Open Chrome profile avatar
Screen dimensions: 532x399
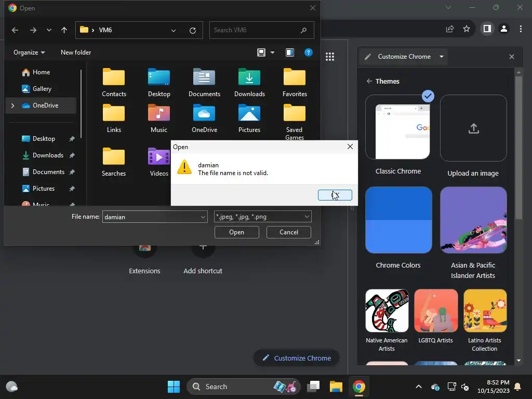pos(504,29)
